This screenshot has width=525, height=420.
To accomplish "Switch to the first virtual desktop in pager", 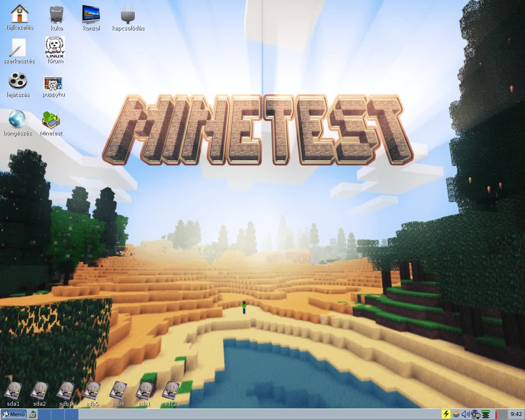I will tap(45, 414).
